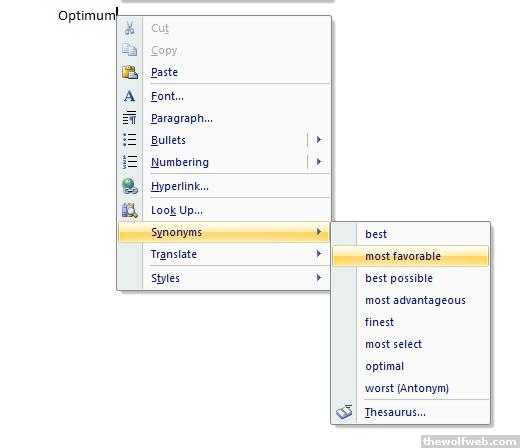
Task: Click the Look Up research icon
Action: tap(130, 210)
